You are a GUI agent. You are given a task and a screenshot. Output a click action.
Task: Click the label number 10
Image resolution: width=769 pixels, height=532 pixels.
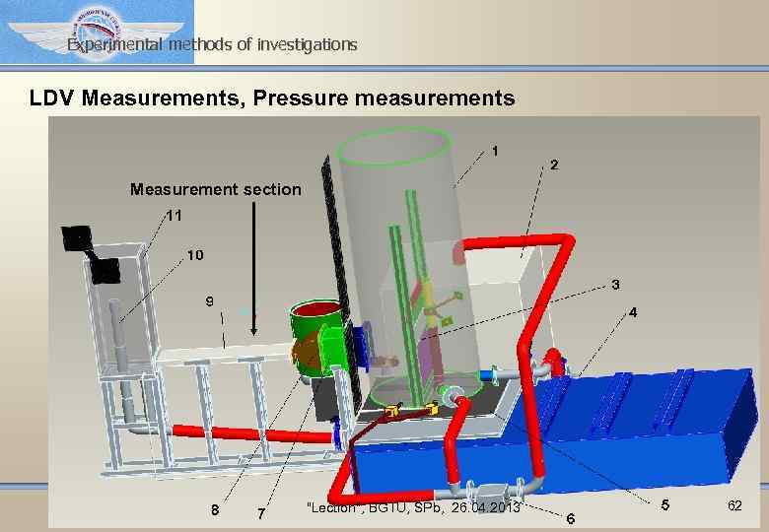click(195, 255)
